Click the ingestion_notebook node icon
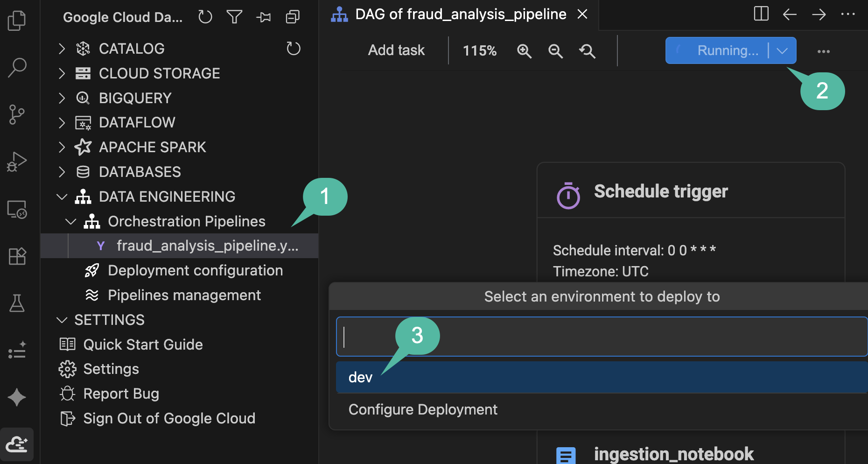The image size is (868, 464). pyautogui.click(x=566, y=456)
